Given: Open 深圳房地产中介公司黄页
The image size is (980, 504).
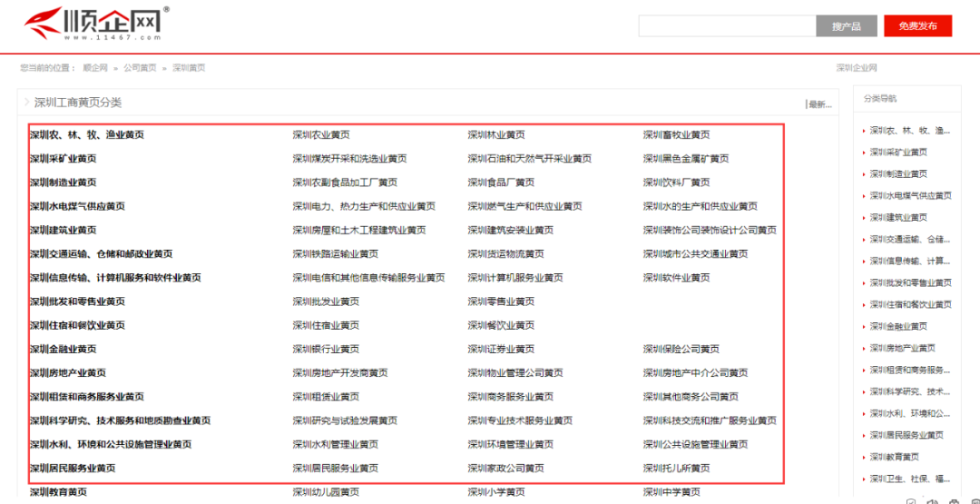Looking at the screenshot, I should (x=695, y=372).
